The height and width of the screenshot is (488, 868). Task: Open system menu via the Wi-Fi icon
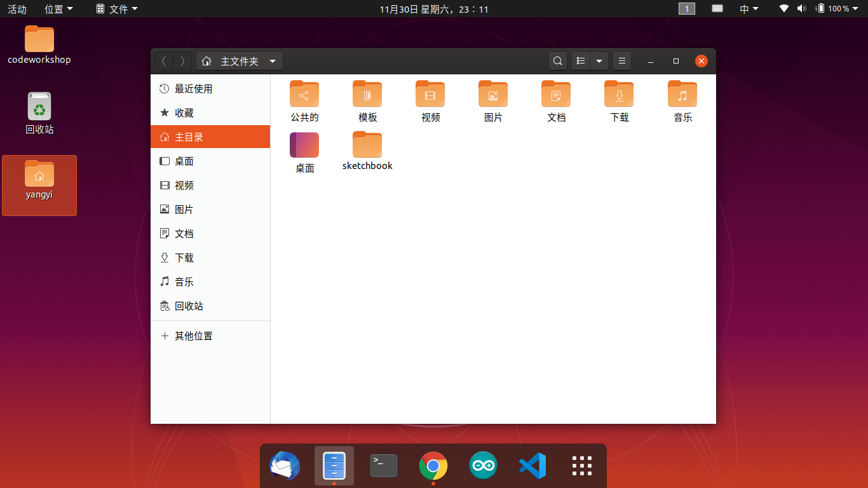click(784, 9)
